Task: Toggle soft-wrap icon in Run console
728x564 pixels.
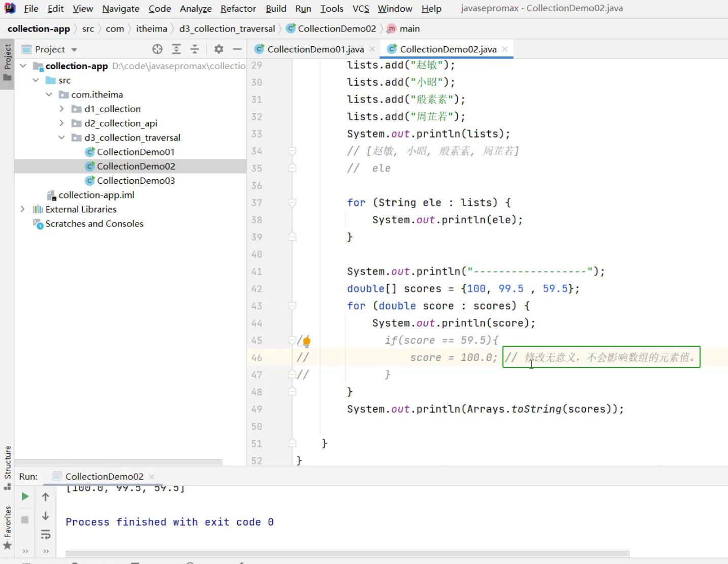Action: coord(45,535)
